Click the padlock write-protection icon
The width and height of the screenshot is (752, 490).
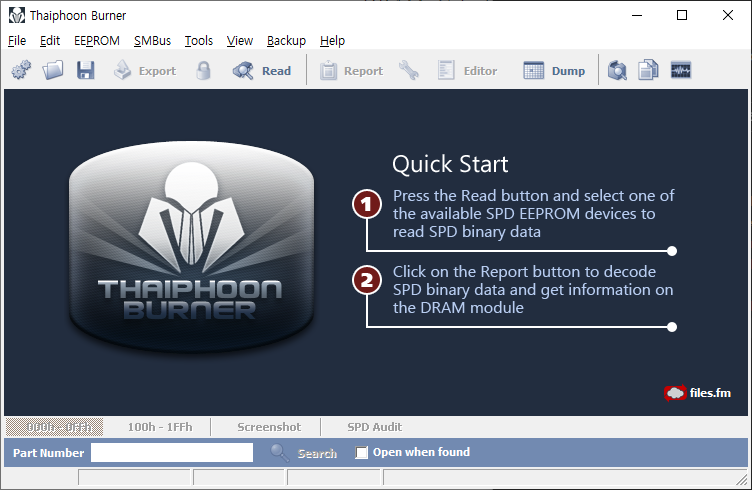203,70
